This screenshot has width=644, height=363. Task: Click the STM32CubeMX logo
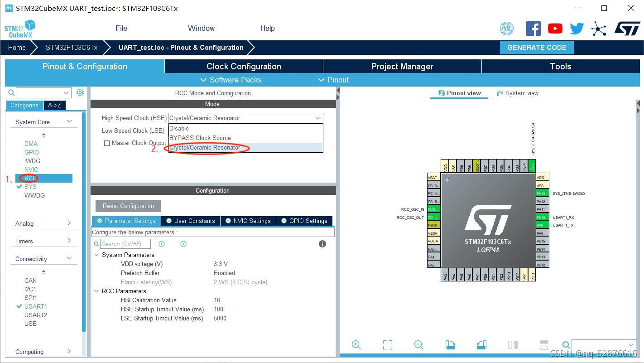pyautogui.click(x=19, y=29)
